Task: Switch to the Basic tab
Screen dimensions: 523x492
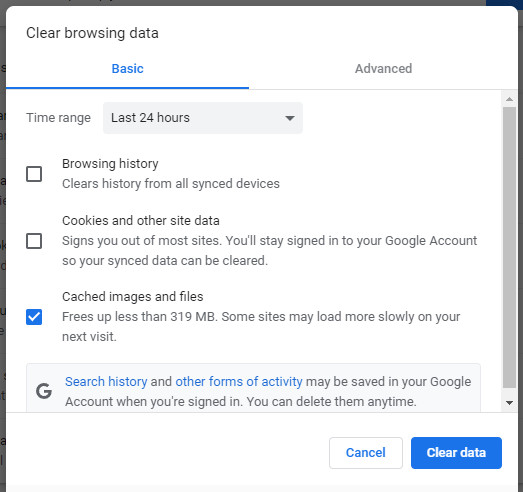Action: (127, 69)
